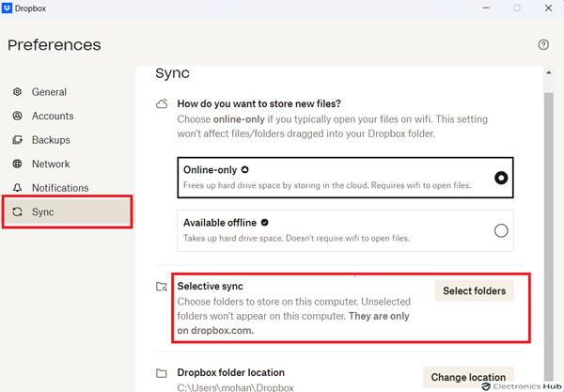This screenshot has height=392, width=564.
Task: Select the Online-only radio button
Action: click(501, 178)
